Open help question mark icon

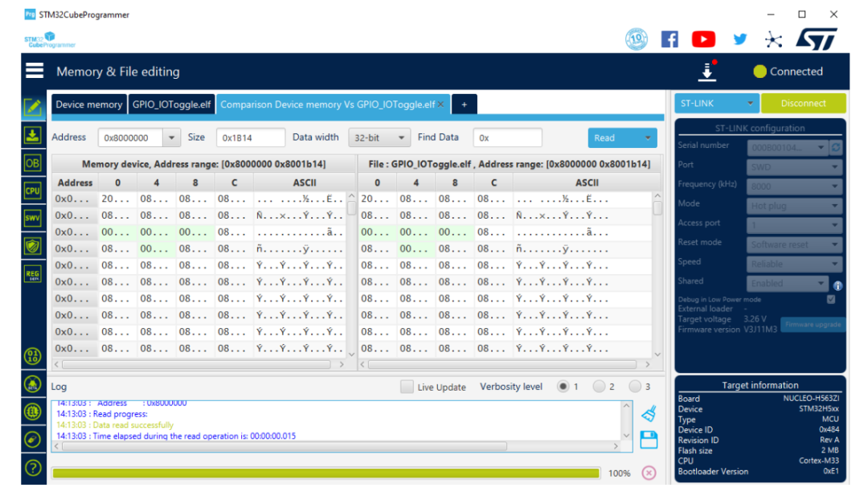[x=33, y=468]
